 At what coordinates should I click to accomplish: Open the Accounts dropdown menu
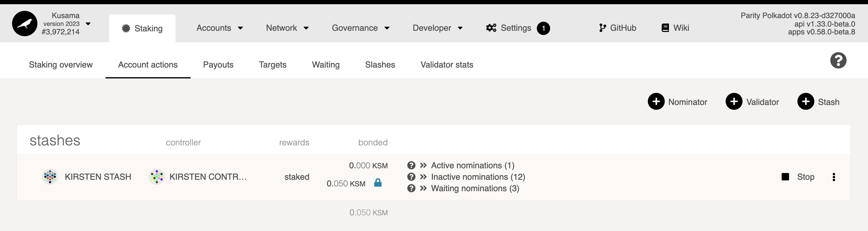pyautogui.click(x=219, y=28)
